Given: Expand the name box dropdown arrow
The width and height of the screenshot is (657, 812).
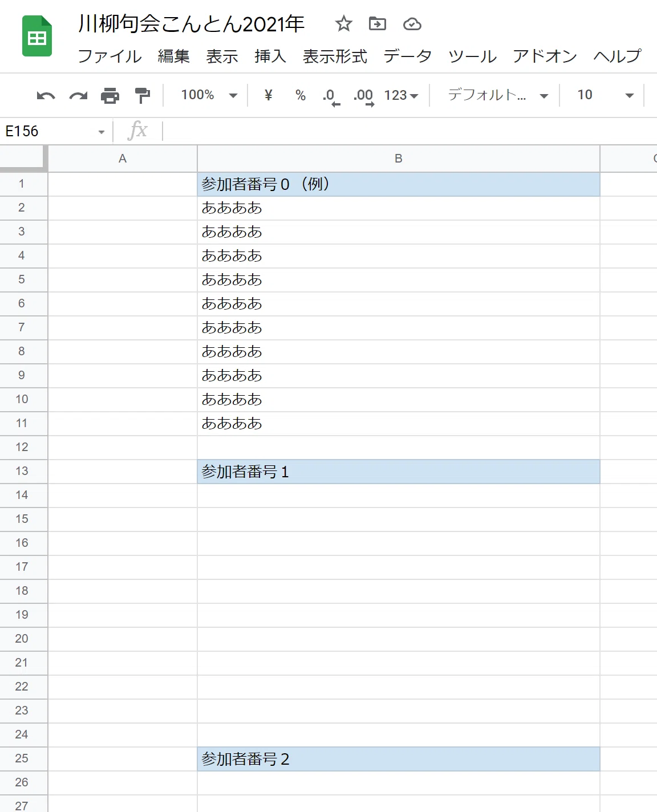Looking at the screenshot, I should tap(102, 132).
